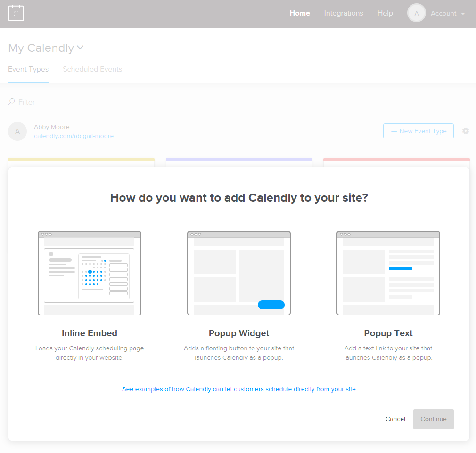
Task: Click the Popup Widget heading
Action: (x=239, y=333)
